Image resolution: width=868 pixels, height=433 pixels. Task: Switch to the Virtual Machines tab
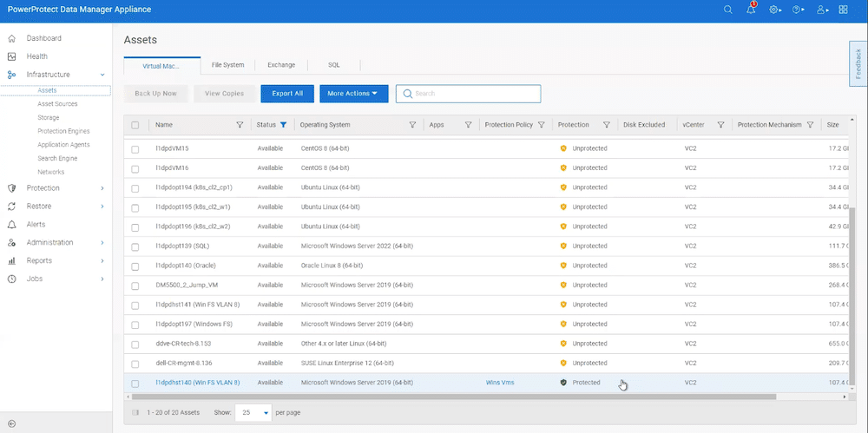point(161,65)
